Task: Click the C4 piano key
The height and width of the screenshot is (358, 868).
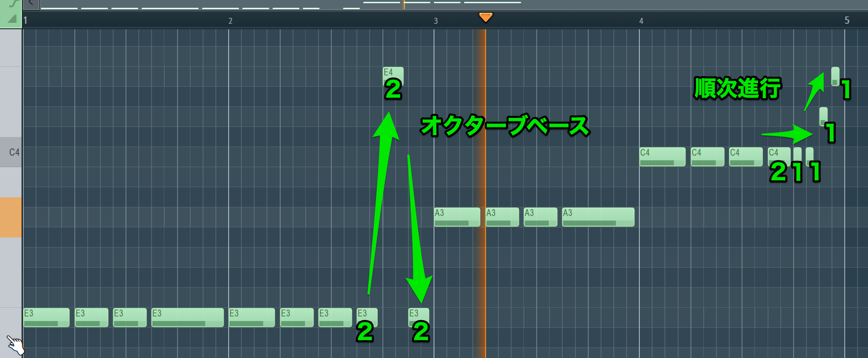Action: pyautogui.click(x=10, y=152)
